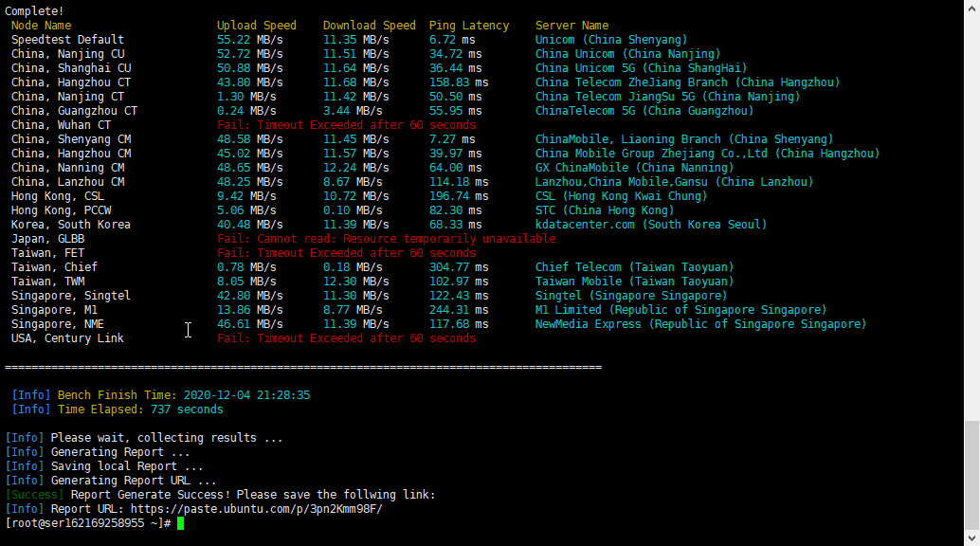Click the 'Hong Kong, PCCW' node name
The image size is (980, 546).
[62, 210]
